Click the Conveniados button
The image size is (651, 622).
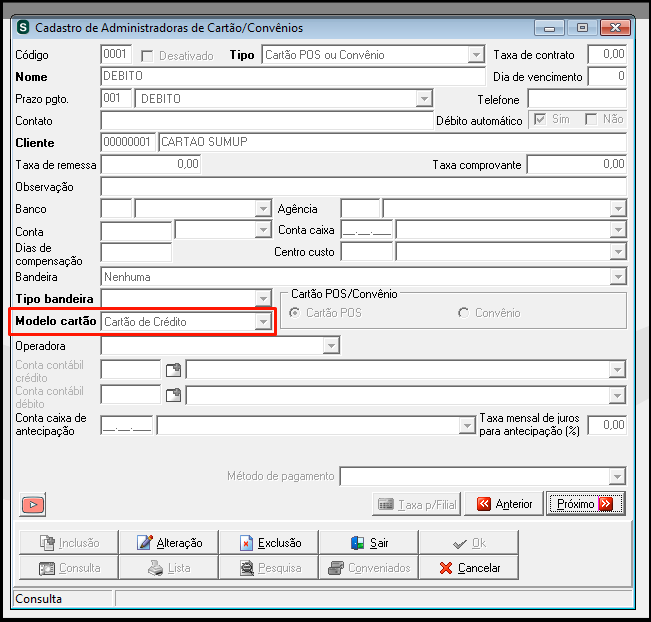pos(369,568)
